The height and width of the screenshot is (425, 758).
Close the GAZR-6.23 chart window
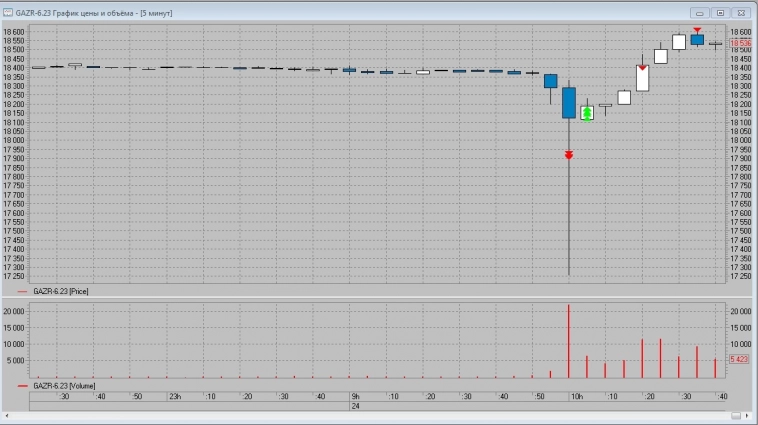click(x=741, y=13)
